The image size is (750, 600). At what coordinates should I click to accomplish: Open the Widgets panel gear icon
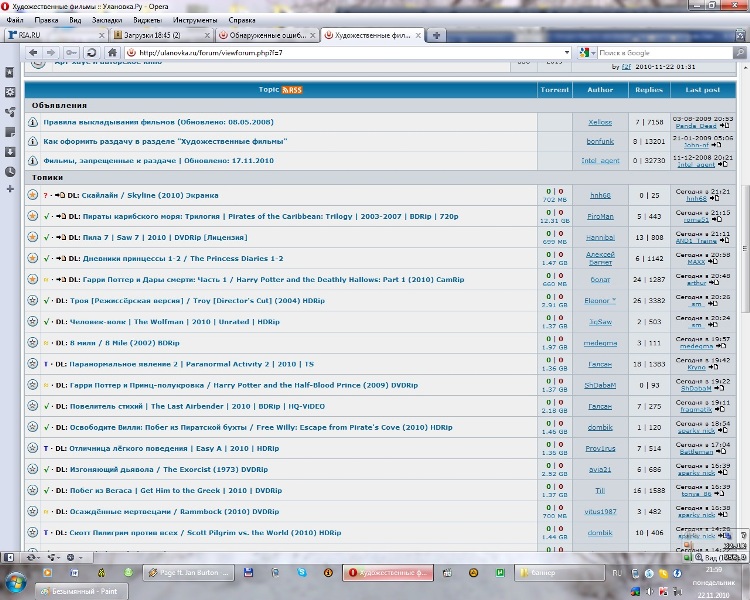click(9, 92)
